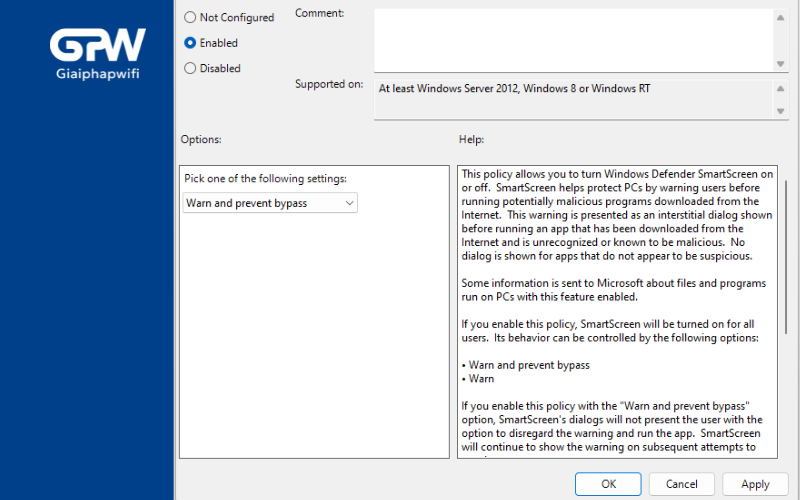Click the OK button
Screen dimensions: 800x500
click(x=608, y=484)
